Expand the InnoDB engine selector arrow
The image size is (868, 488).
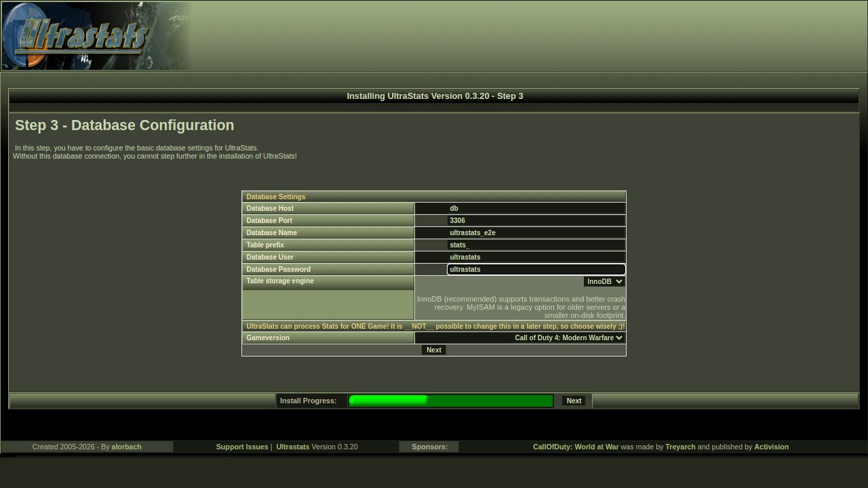[620, 281]
